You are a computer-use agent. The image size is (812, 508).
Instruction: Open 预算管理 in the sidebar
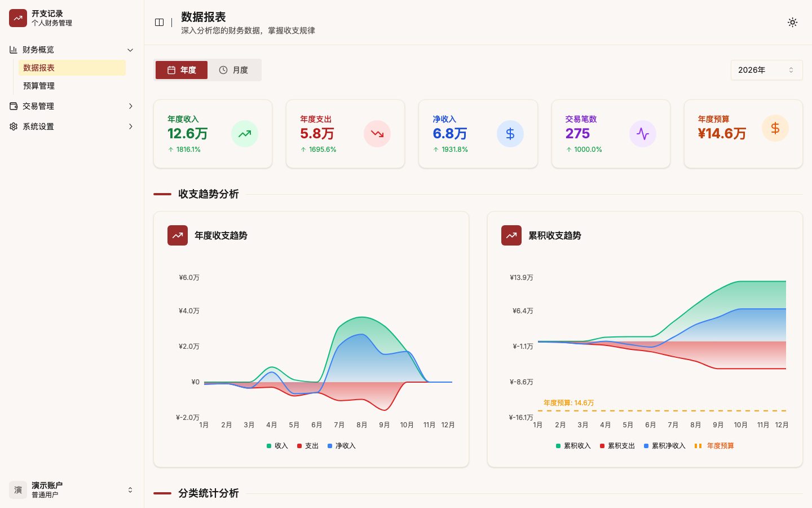[72, 86]
